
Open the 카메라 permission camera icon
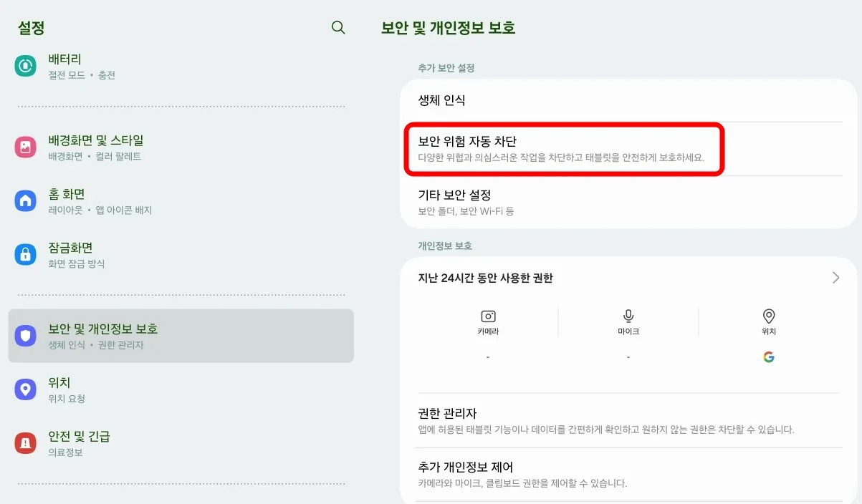tap(487, 315)
